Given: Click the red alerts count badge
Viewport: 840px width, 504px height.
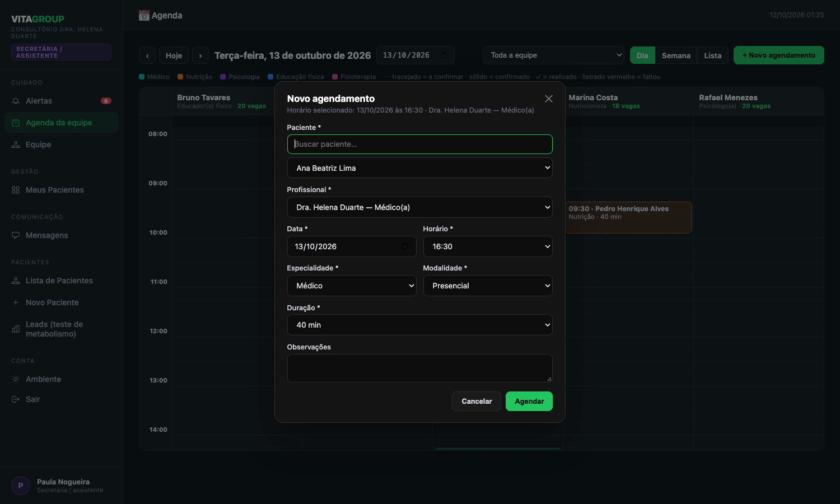Looking at the screenshot, I should pos(106,101).
